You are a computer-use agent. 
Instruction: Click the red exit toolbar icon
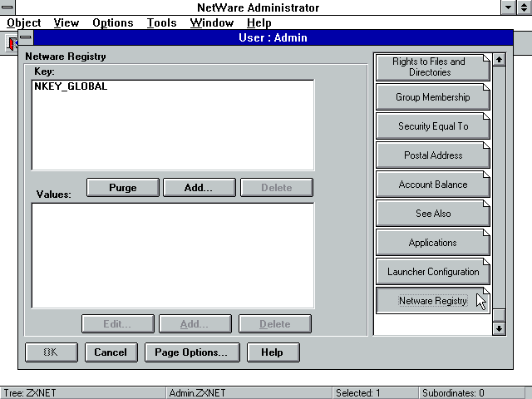(x=12, y=44)
